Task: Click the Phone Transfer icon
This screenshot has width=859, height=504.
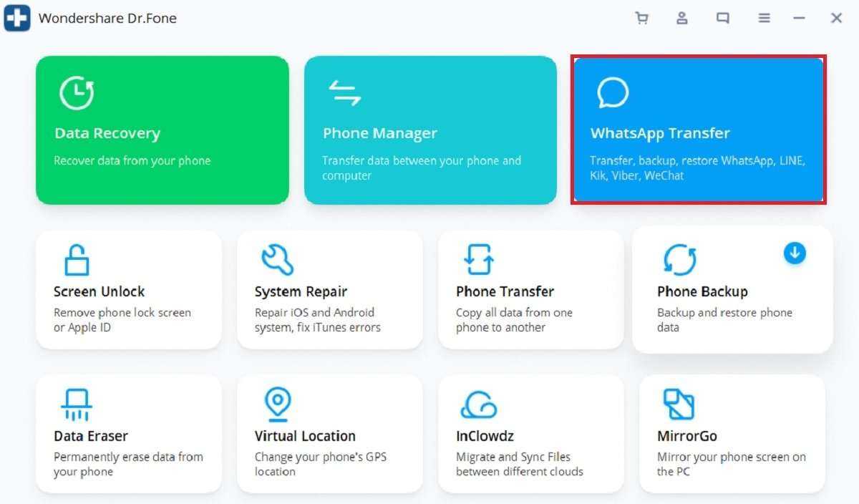Action: click(x=478, y=260)
